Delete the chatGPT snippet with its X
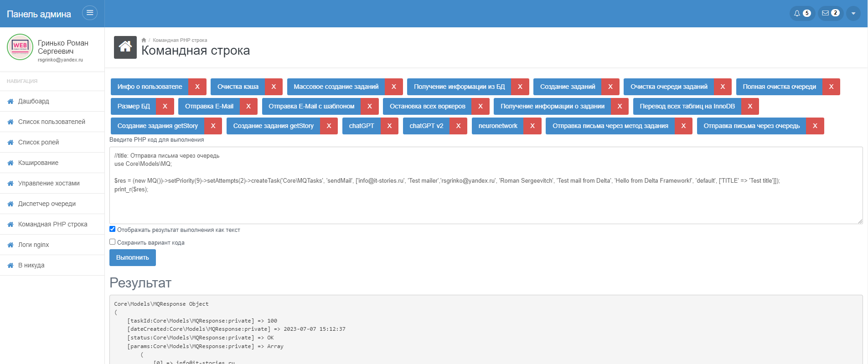Screen dimensions: 868x364 click(389, 126)
